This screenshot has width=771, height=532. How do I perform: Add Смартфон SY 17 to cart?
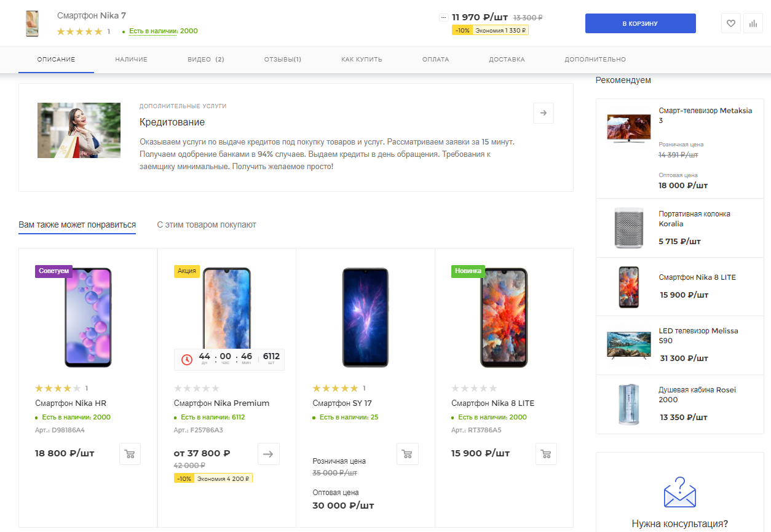tap(407, 454)
